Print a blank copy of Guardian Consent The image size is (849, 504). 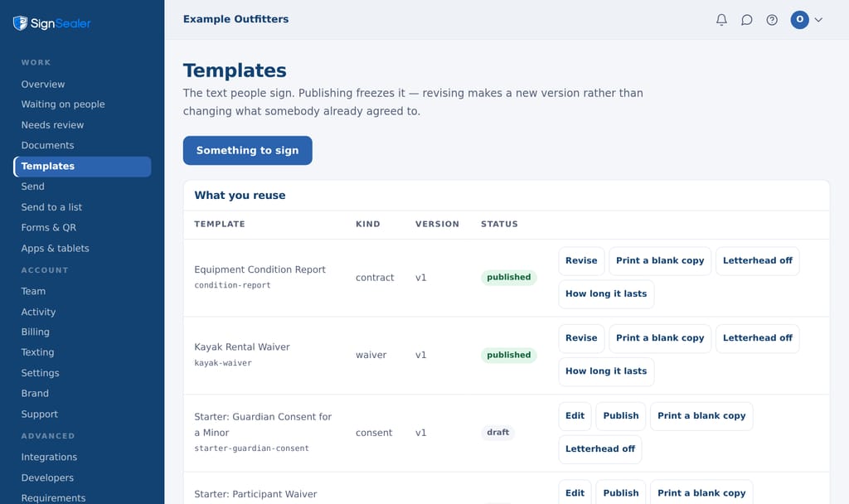[701, 416]
